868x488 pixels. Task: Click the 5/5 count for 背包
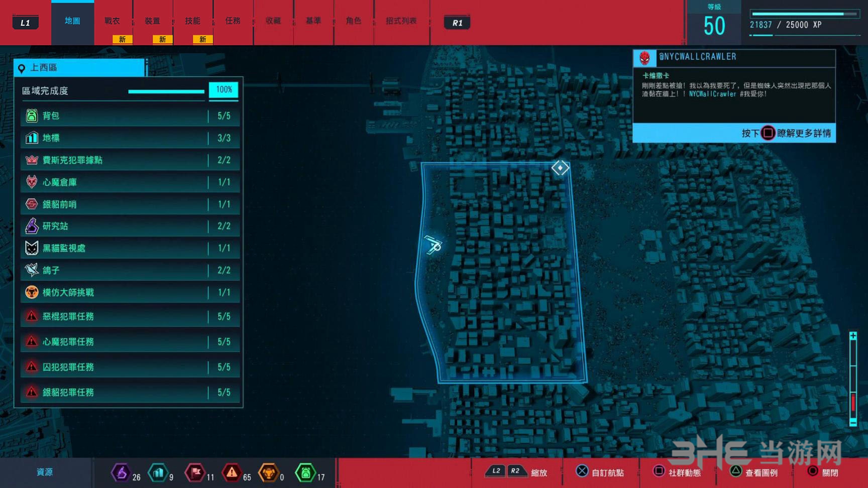click(x=224, y=116)
